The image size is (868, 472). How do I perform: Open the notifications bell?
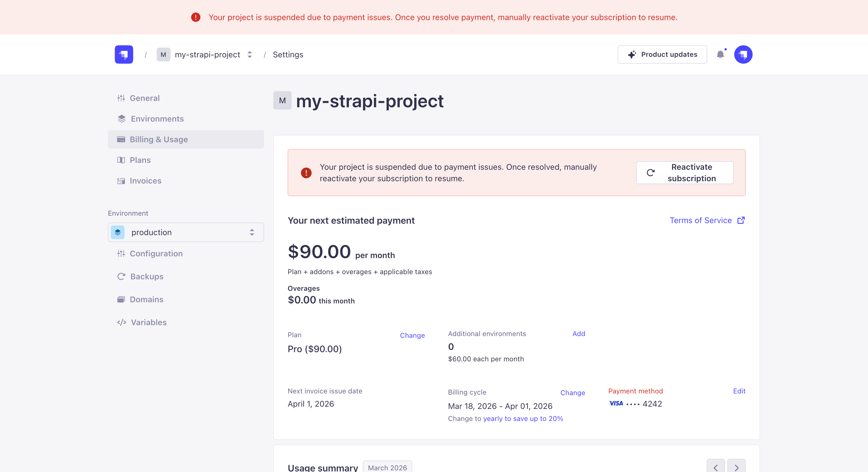click(x=720, y=54)
